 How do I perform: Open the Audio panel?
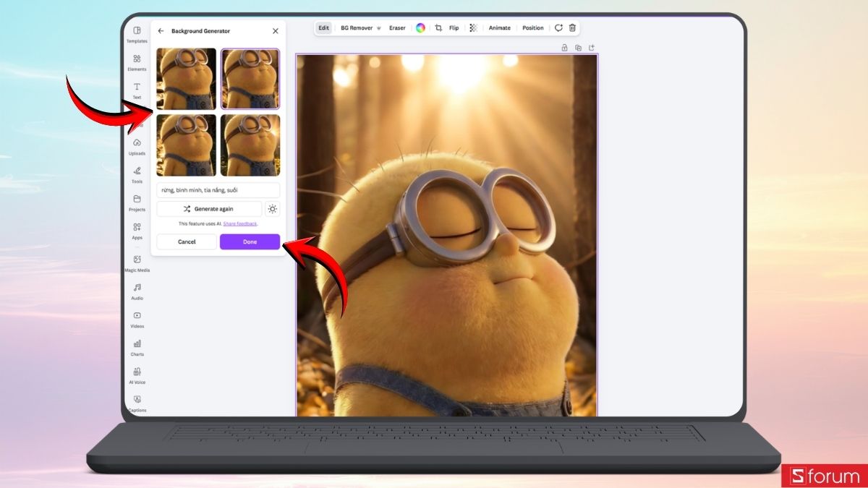tap(137, 292)
